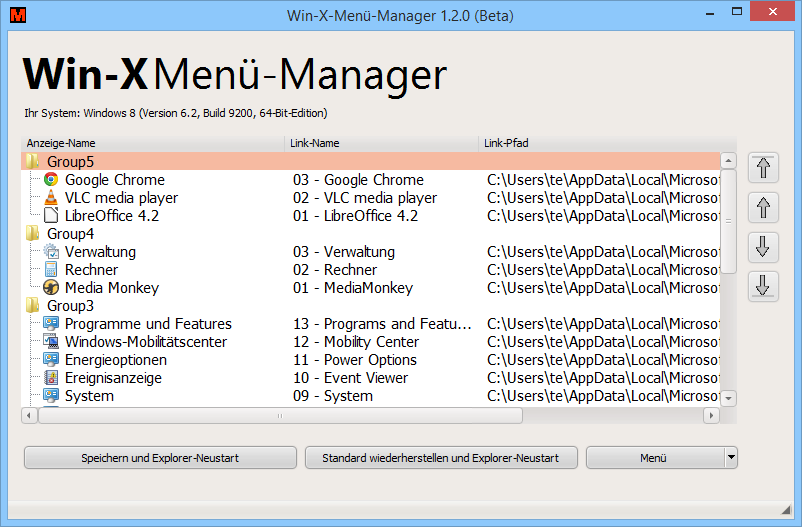The width and height of the screenshot is (802, 527).
Task: Open the Menü dropdown arrow
Action: point(731,457)
